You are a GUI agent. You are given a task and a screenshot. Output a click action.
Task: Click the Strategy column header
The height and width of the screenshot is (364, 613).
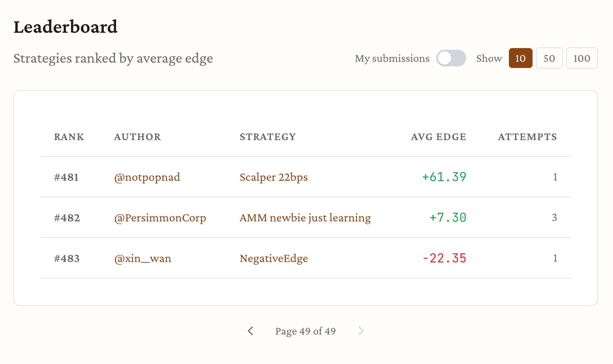pyautogui.click(x=268, y=137)
